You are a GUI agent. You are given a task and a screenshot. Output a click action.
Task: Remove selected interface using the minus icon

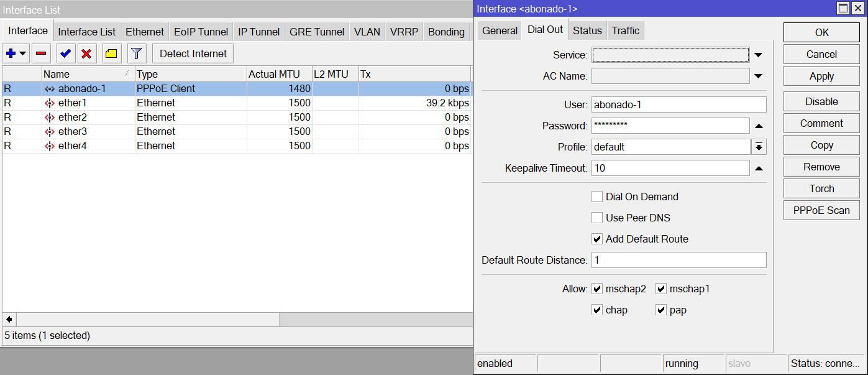coord(40,53)
